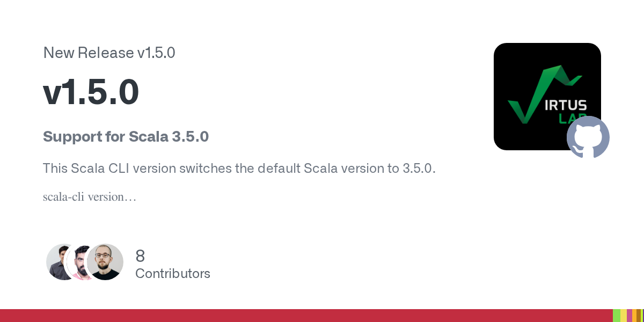Select the brown language bar segment
The height and width of the screenshot is (322, 644).
[639, 316]
